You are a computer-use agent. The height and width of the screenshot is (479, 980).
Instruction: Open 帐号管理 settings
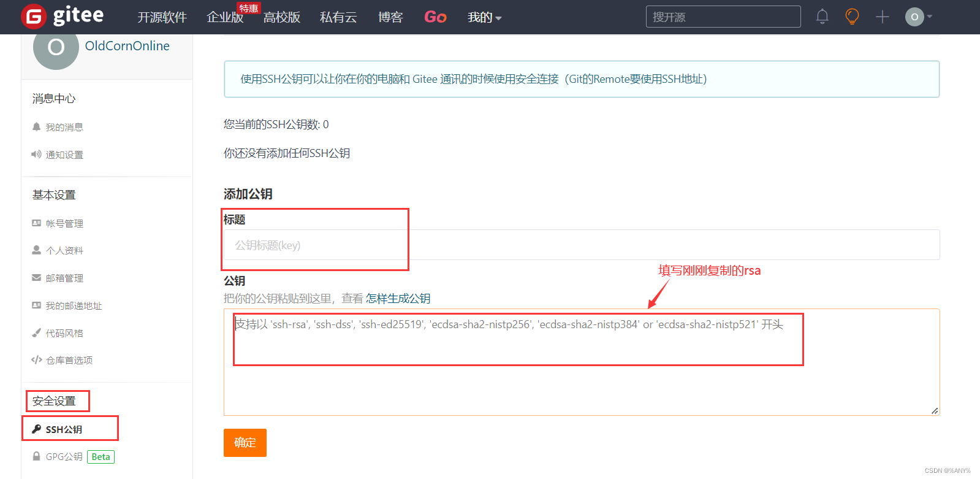pos(64,223)
